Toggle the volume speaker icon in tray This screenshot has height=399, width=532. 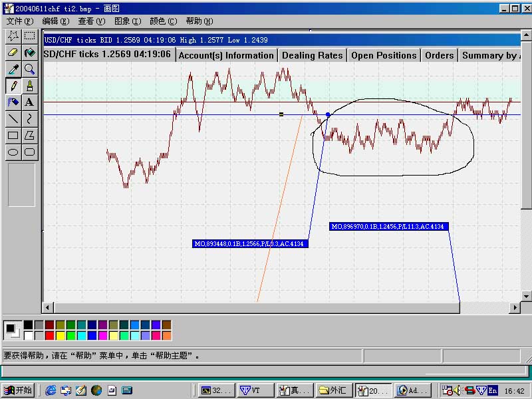click(457, 390)
